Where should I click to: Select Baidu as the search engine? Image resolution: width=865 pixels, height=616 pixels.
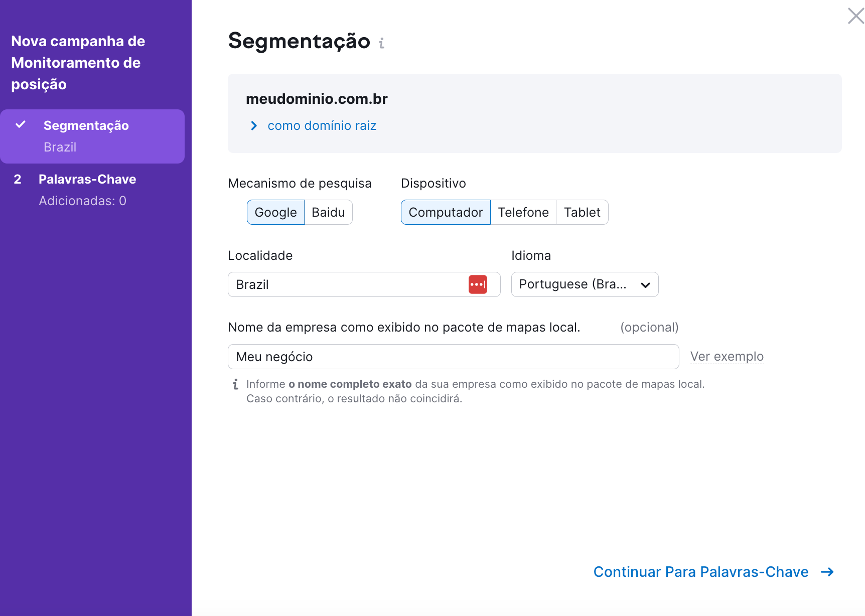pos(328,212)
